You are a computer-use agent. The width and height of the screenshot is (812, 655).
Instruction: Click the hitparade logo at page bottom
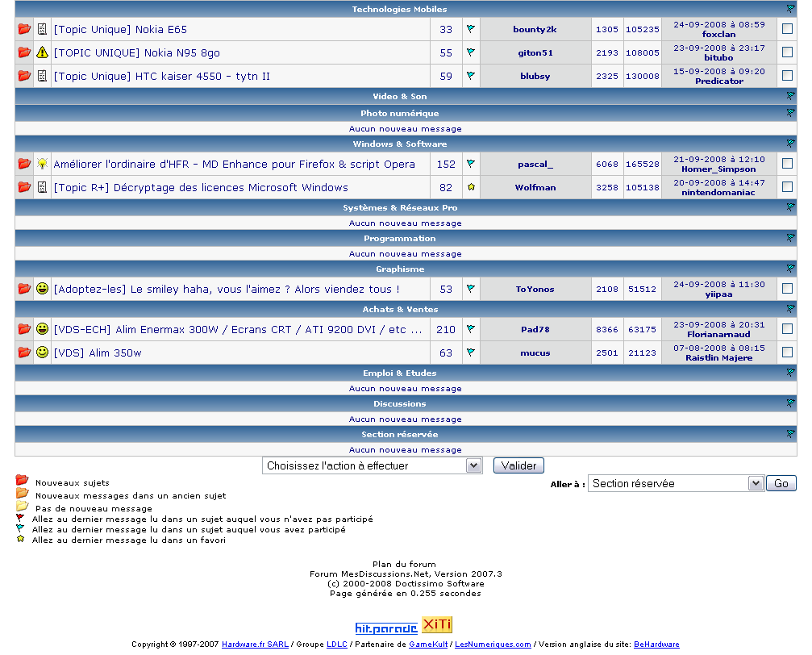click(385, 624)
